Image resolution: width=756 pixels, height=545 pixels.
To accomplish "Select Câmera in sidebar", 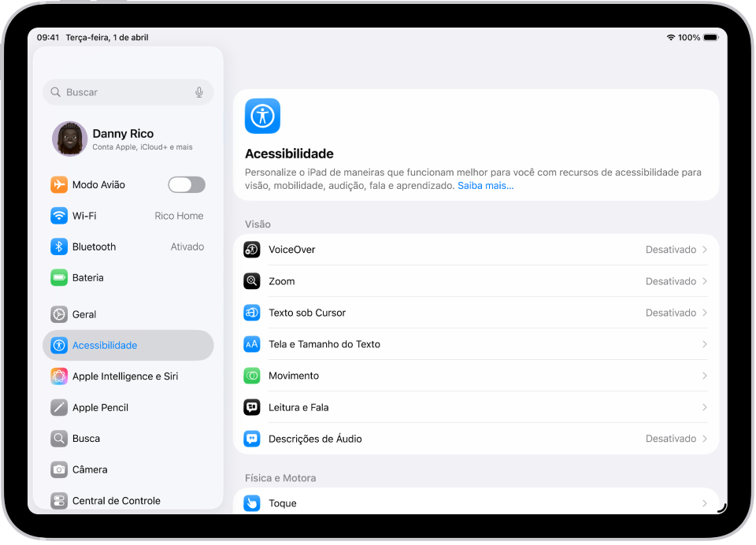I will tap(128, 469).
